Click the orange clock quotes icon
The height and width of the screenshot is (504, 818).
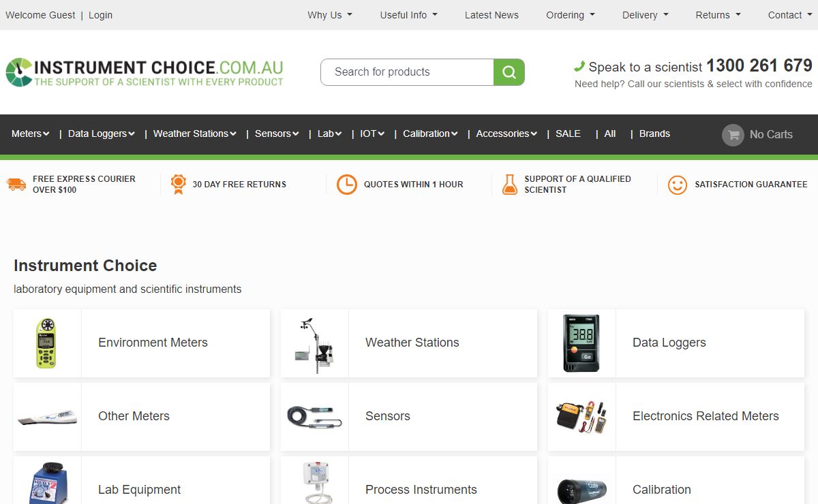[347, 185]
